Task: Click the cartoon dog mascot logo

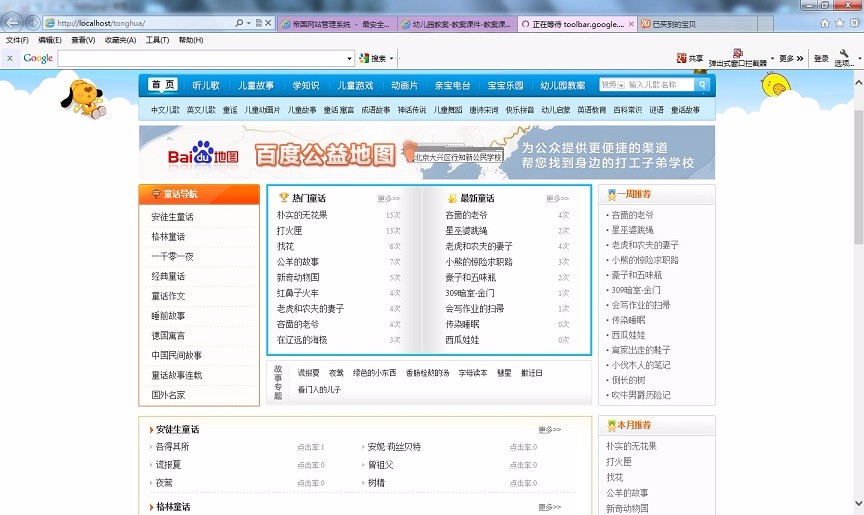Action: 83,99
